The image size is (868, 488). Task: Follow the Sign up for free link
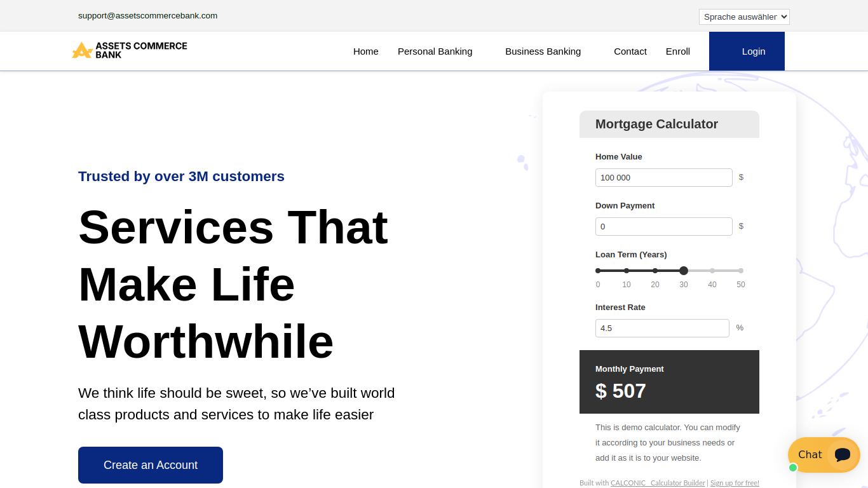point(735,483)
